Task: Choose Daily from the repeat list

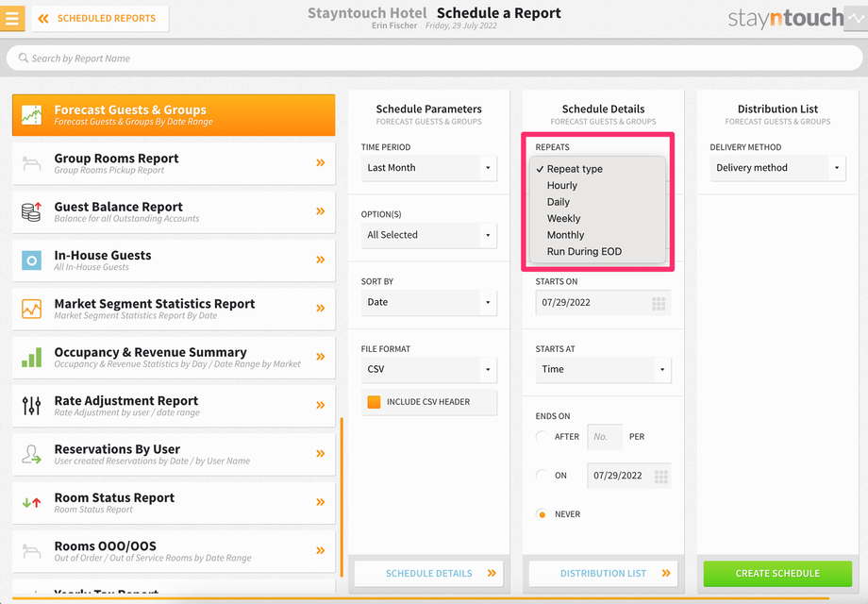Action: pos(597,202)
